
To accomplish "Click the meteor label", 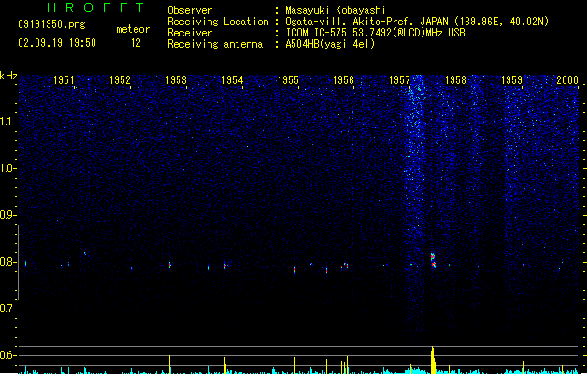I will pos(133,29).
